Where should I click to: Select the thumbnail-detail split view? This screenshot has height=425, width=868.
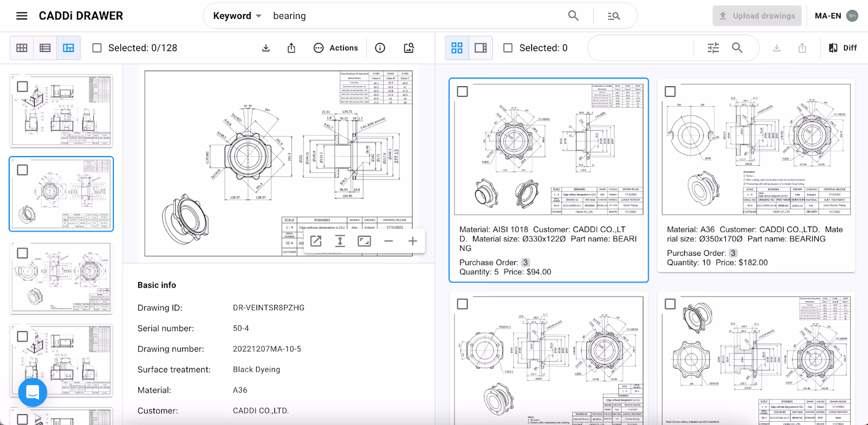click(68, 48)
